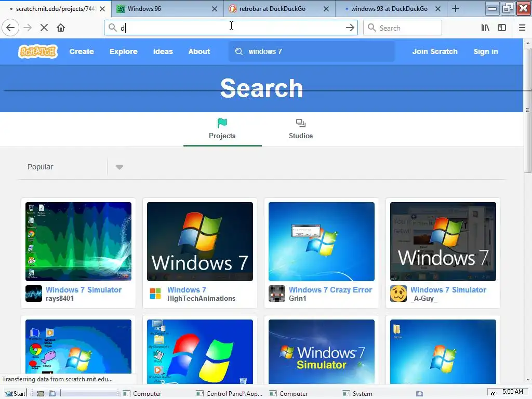The width and height of the screenshot is (532, 399).
Task: Open the Popular sort dropdown
Action: pyautogui.click(x=72, y=167)
